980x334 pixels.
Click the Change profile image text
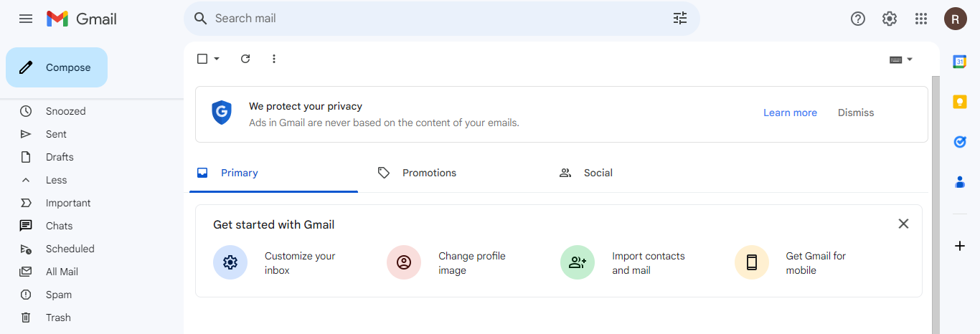pyautogui.click(x=472, y=263)
